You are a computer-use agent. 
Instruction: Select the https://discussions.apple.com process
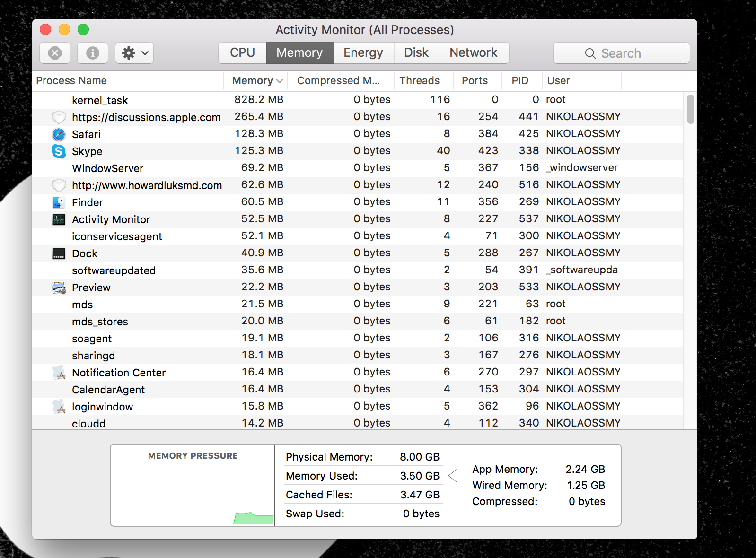[358, 117]
